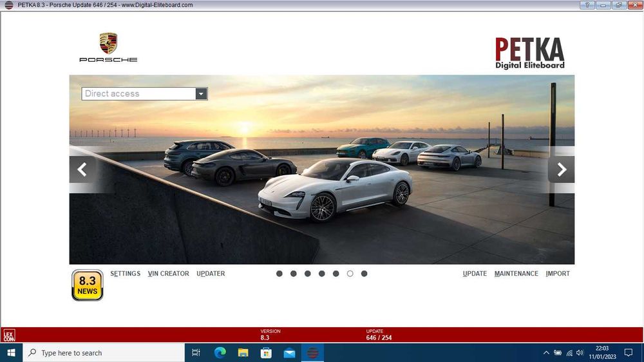Open the 8.3 NEWS badge
Image resolution: width=644 pixels, height=362 pixels.
(x=87, y=285)
